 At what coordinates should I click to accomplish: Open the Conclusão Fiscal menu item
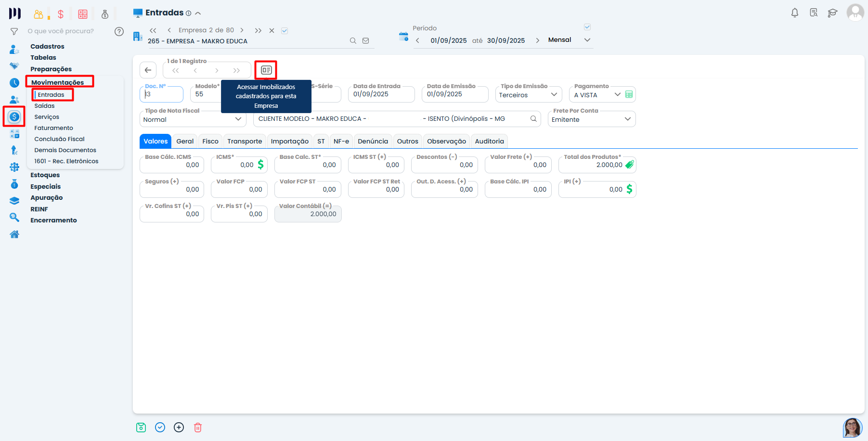59,139
